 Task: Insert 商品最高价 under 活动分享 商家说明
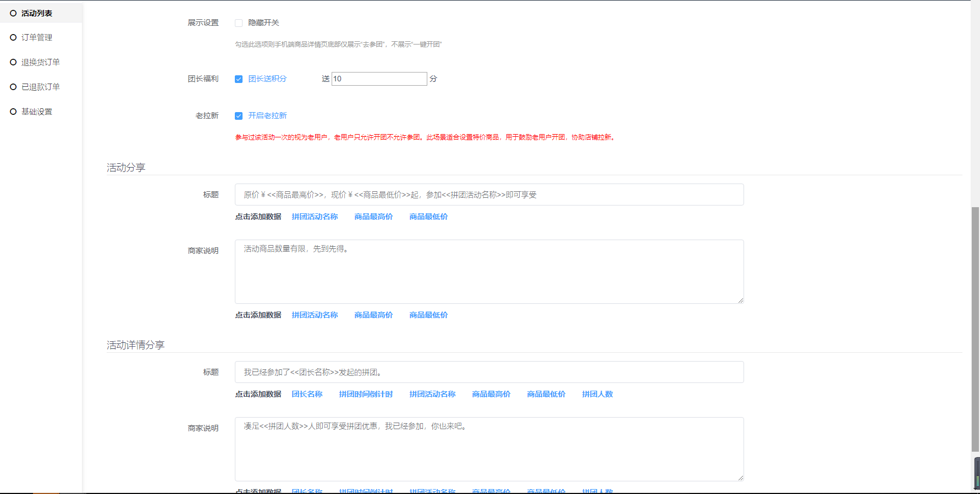(373, 315)
